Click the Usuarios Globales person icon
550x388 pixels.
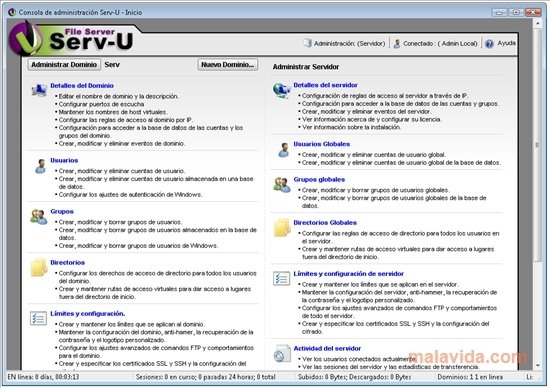pyautogui.click(x=283, y=150)
